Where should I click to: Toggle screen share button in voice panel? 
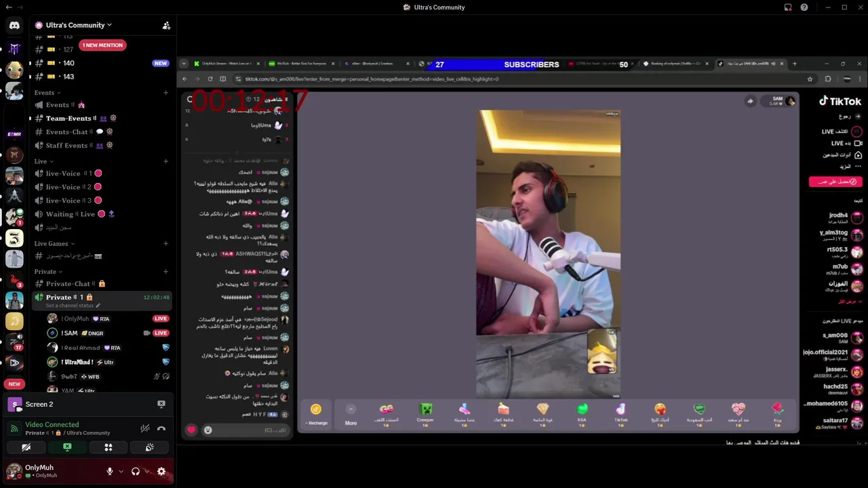(67, 447)
